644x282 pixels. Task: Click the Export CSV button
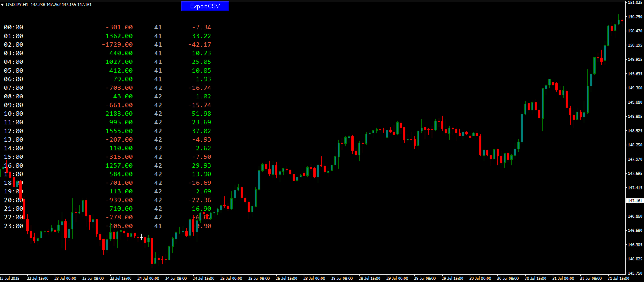point(204,6)
